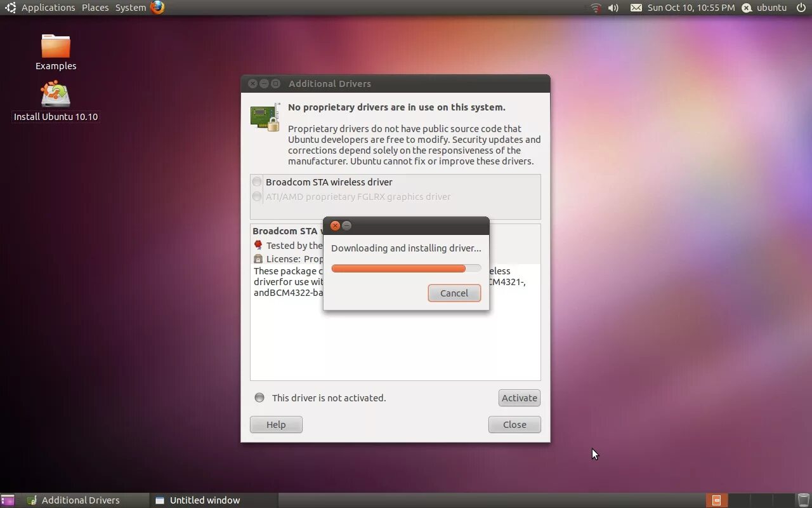The height and width of the screenshot is (508, 812).
Task: Open the wireless network indicator
Action: click(x=596, y=8)
